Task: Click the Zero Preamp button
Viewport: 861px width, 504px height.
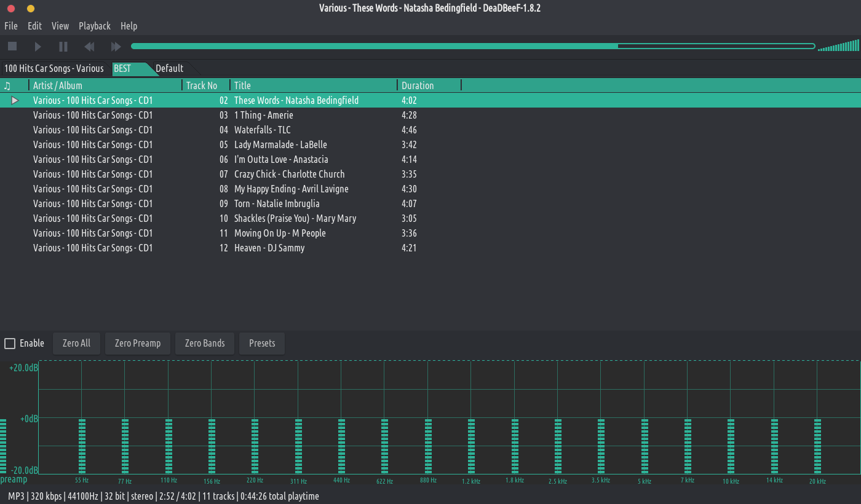Action: pyautogui.click(x=138, y=344)
